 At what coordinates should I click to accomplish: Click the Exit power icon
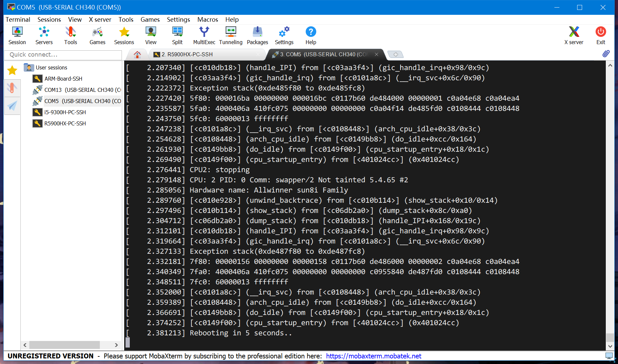pyautogui.click(x=601, y=36)
